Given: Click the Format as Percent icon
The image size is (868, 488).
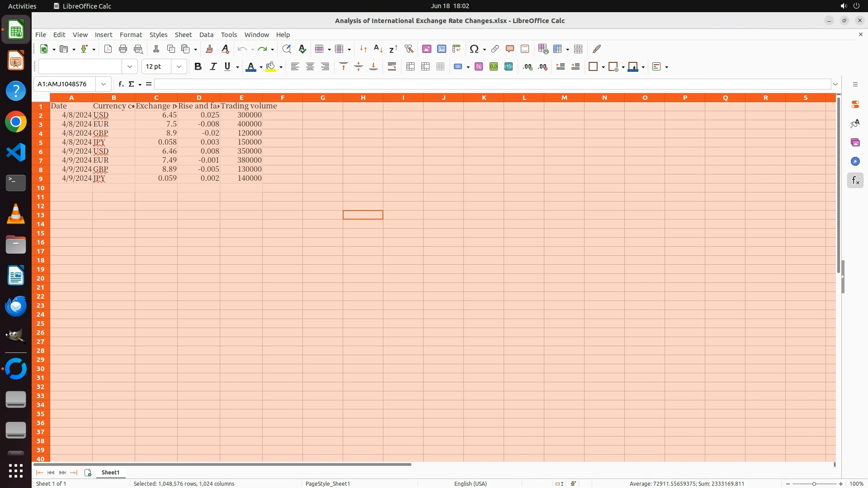Looking at the screenshot, I should pos(479,67).
